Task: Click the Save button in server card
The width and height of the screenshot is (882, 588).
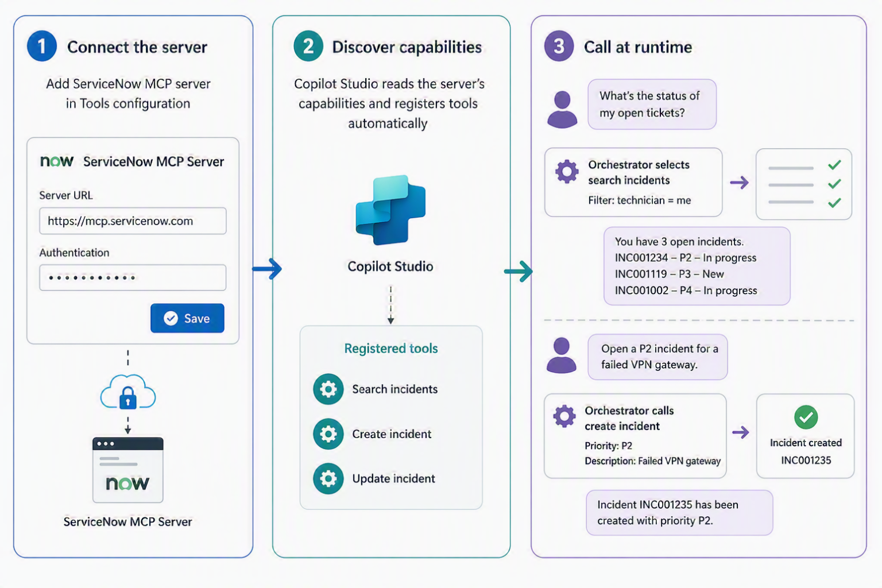Action: [x=187, y=318]
